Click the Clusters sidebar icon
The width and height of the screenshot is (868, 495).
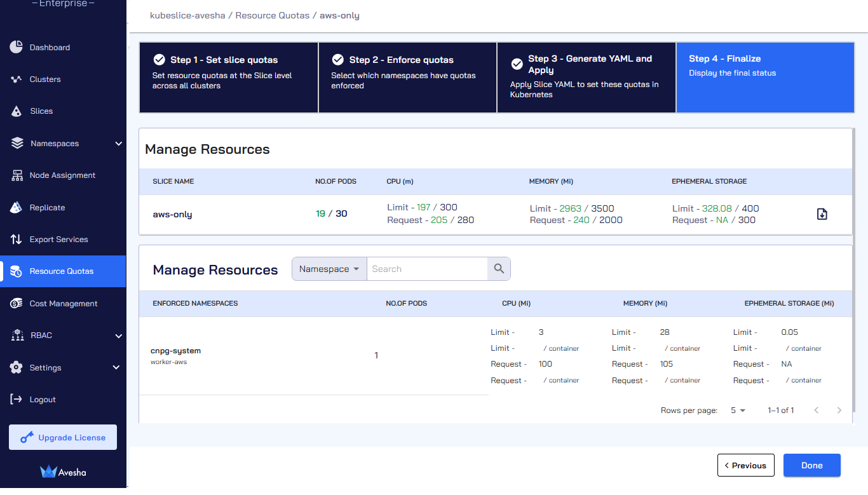pos(17,79)
